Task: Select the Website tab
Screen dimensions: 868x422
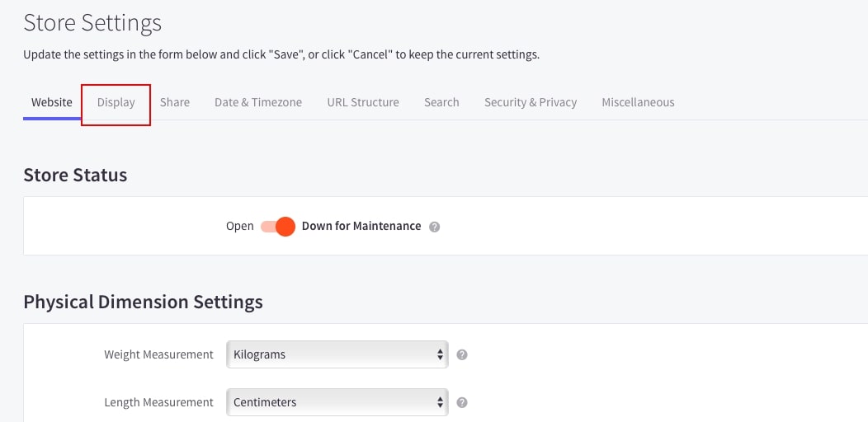Action: [52, 102]
